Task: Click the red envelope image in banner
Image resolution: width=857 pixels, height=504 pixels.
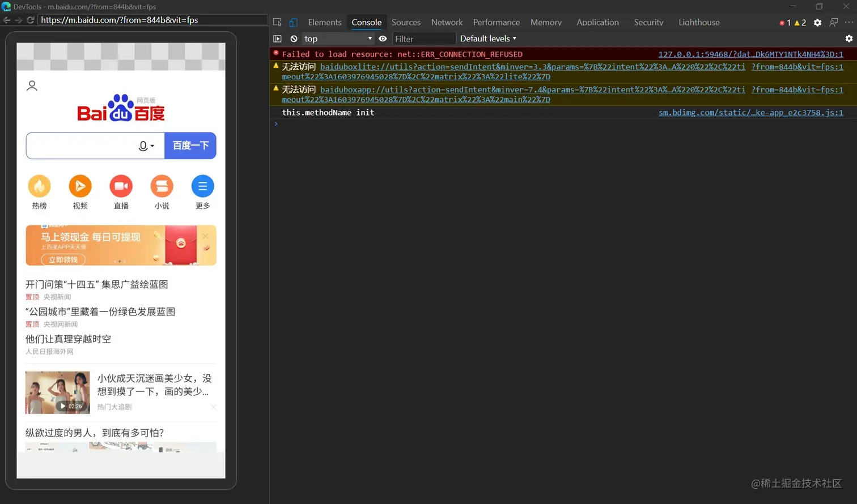Action: click(181, 245)
